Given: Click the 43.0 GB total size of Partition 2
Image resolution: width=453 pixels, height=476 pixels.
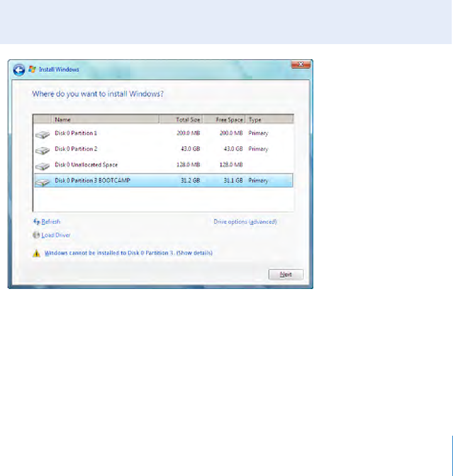Looking at the screenshot, I should (x=190, y=149).
